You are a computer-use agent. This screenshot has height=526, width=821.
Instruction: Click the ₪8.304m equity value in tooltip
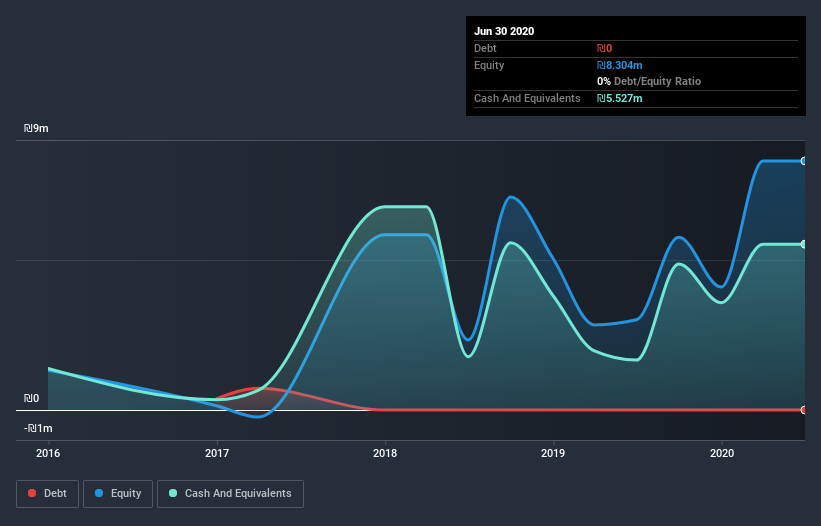pos(619,65)
